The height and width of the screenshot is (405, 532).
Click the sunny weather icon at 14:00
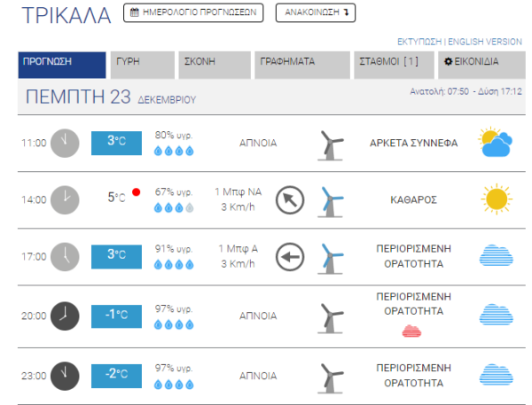497,199
